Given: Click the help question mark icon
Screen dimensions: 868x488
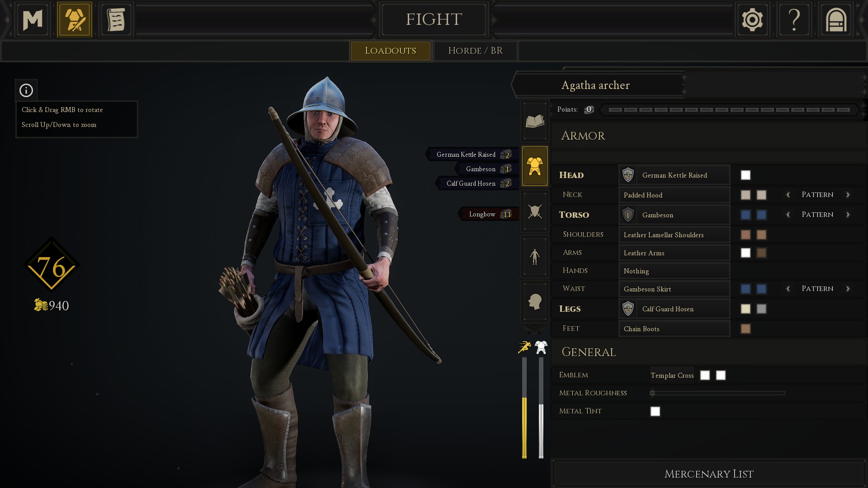Looking at the screenshot, I should (794, 20).
